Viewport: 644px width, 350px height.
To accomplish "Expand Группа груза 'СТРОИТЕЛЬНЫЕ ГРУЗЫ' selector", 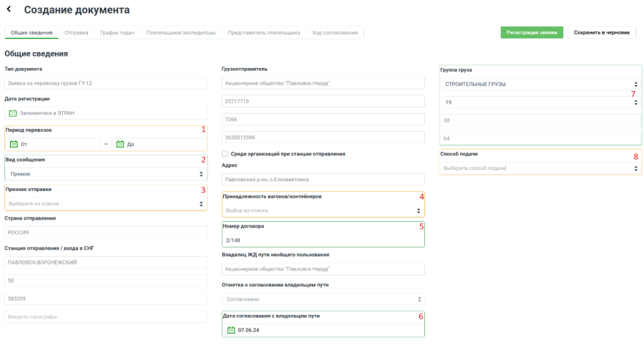I will (540, 84).
